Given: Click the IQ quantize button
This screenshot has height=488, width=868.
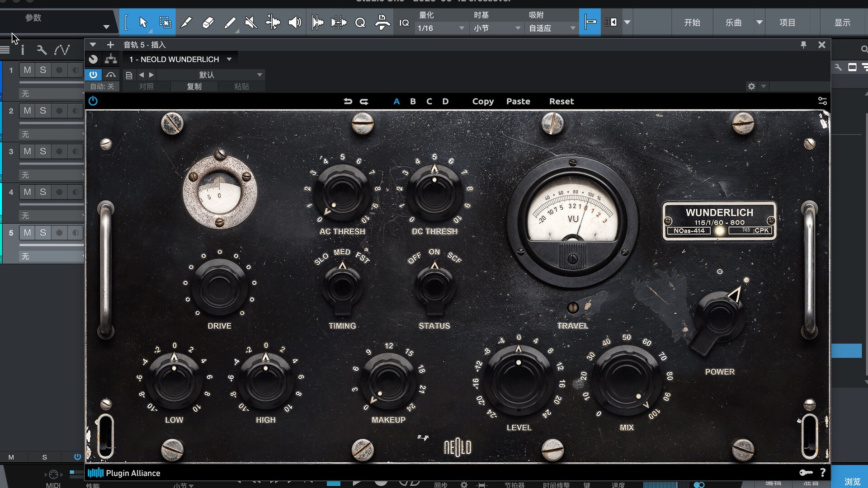Looking at the screenshot, I should [404, 23].
